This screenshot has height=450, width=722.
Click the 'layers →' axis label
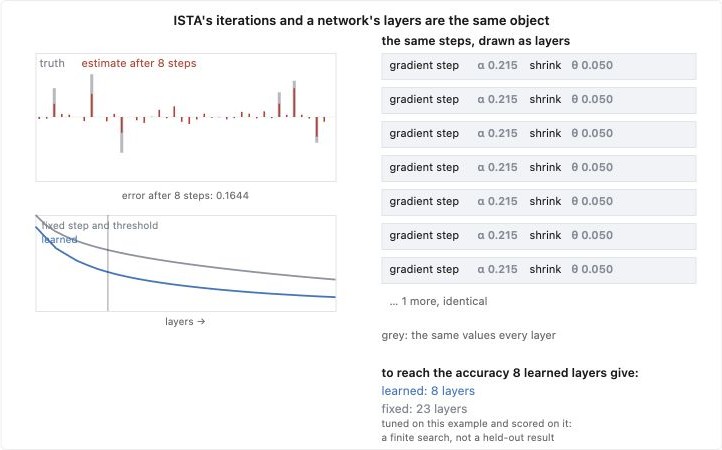185,321
